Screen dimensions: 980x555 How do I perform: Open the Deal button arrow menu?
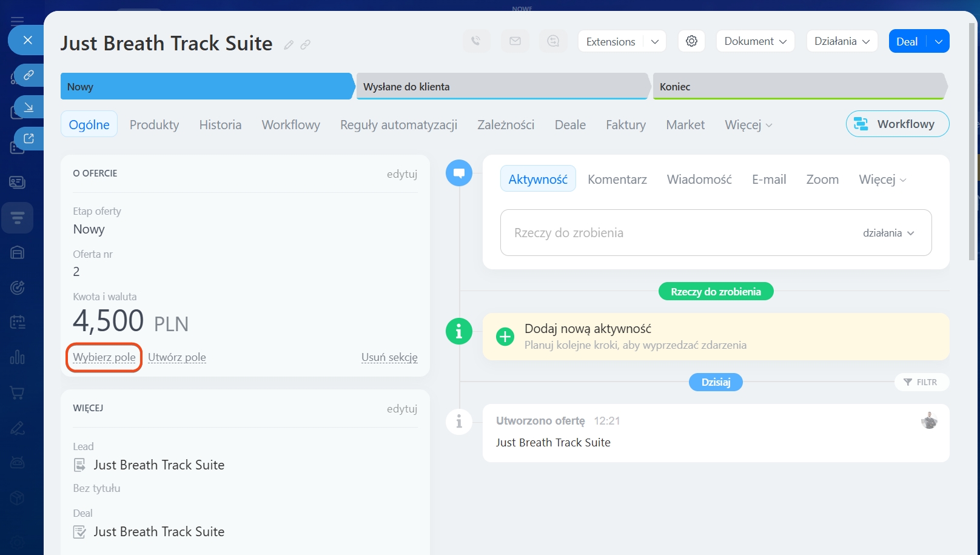point(938,42)
